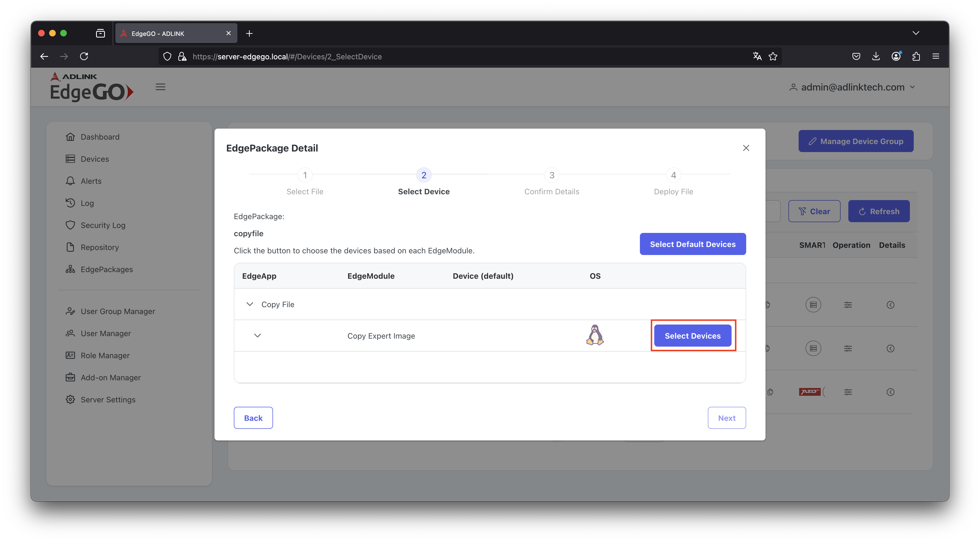
Task: Click the browser translate page icon
Action: [757, 56]
